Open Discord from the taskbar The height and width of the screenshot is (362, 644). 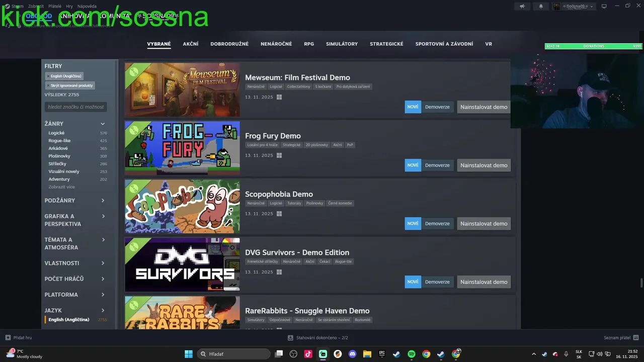pyautogui.click(x=352, y=354)
